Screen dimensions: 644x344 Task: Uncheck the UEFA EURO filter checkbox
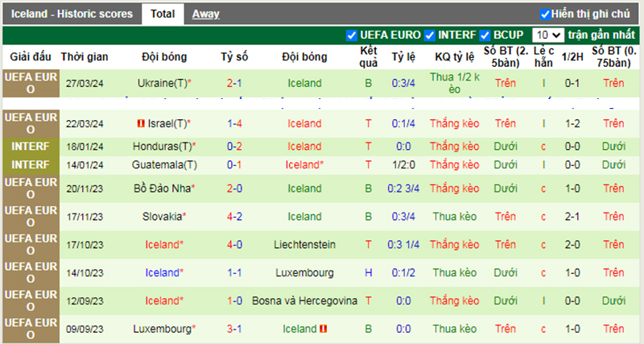[x=351, y=35]
